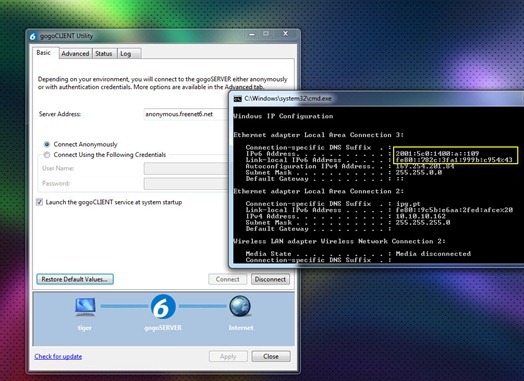The image size is (524, 381).
Task: Open the Check for update link
Action: 58,356
